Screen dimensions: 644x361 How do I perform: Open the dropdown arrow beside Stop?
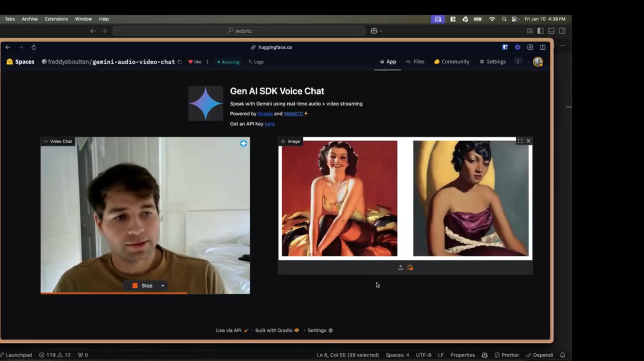[x=163, y=286]
